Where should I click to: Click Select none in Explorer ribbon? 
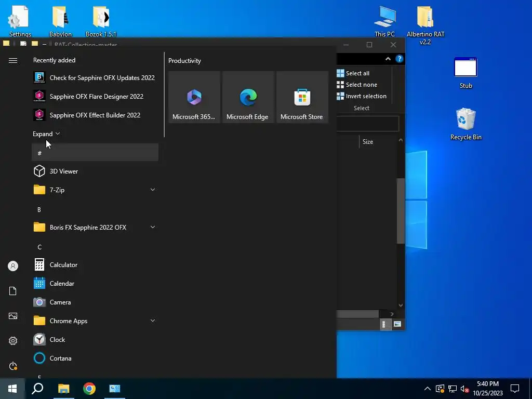pyautogui.click(x=357, y=85)
